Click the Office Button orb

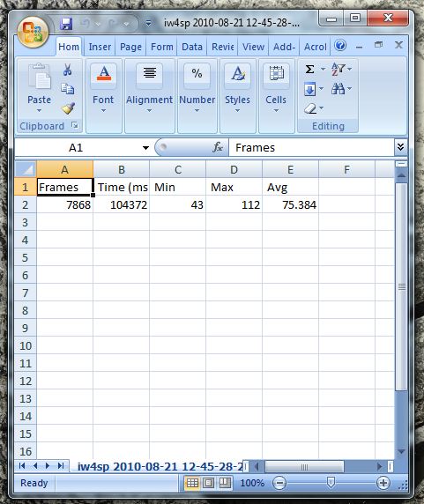point(33,32)
